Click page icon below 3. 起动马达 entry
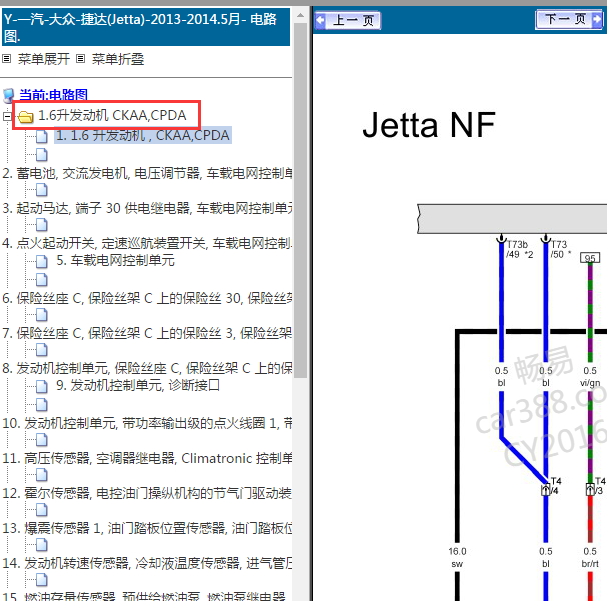Viewport: 607px width, 601px height. click(41, 225)
